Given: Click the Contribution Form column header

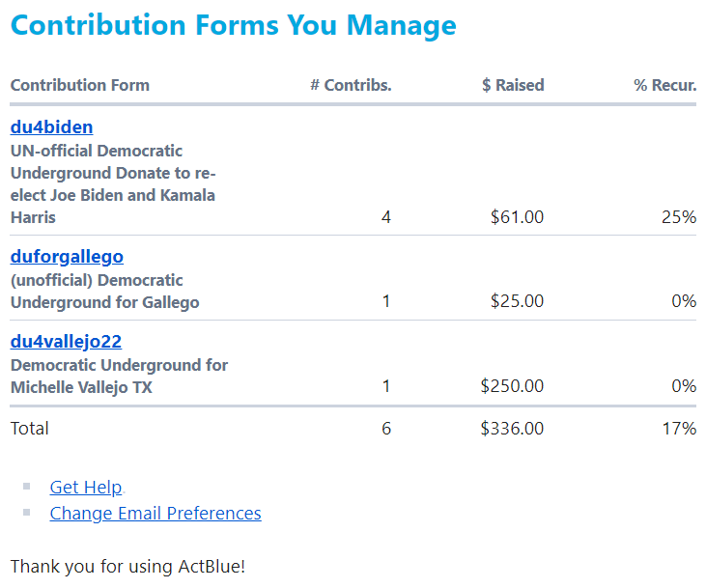Looking at the screenshot, I should point(80,85).
